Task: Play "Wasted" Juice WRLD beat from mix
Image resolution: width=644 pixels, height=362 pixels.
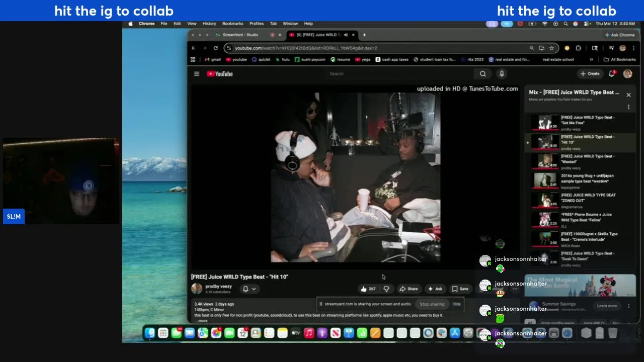Action: pos(580,161)
